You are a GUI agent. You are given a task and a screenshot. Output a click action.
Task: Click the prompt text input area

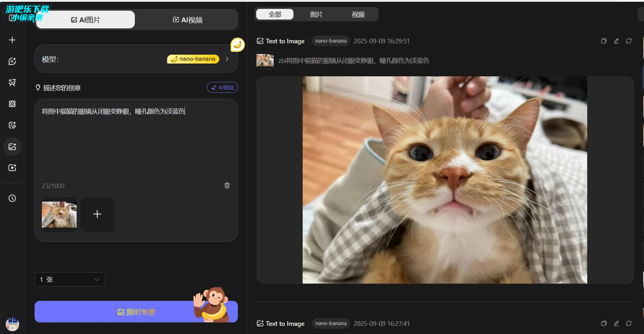[x=136, y=142]
